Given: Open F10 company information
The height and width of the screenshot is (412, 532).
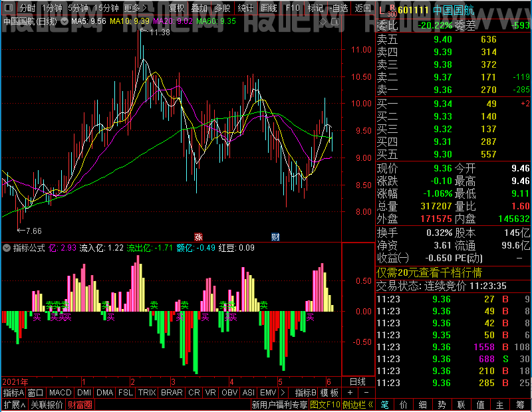Looking at the screenshot, I should tap(293, 8).
